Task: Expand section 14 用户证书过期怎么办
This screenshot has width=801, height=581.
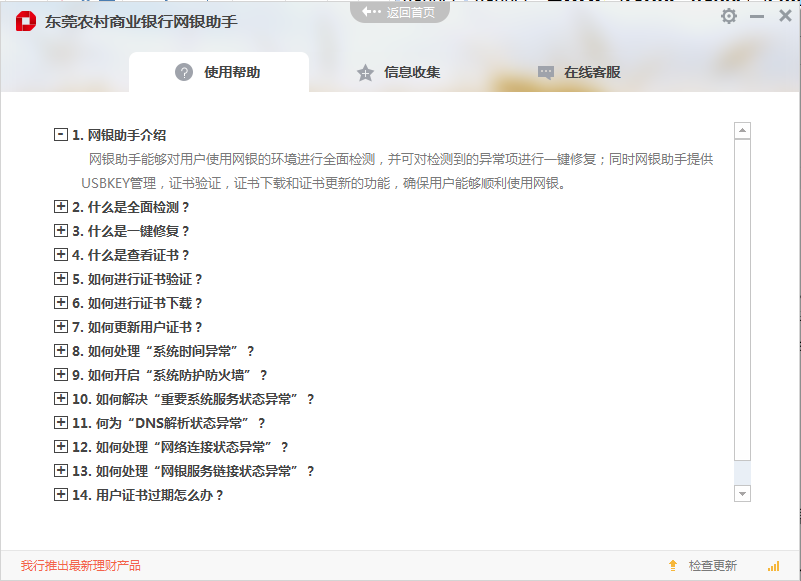Action: (61, 495)
